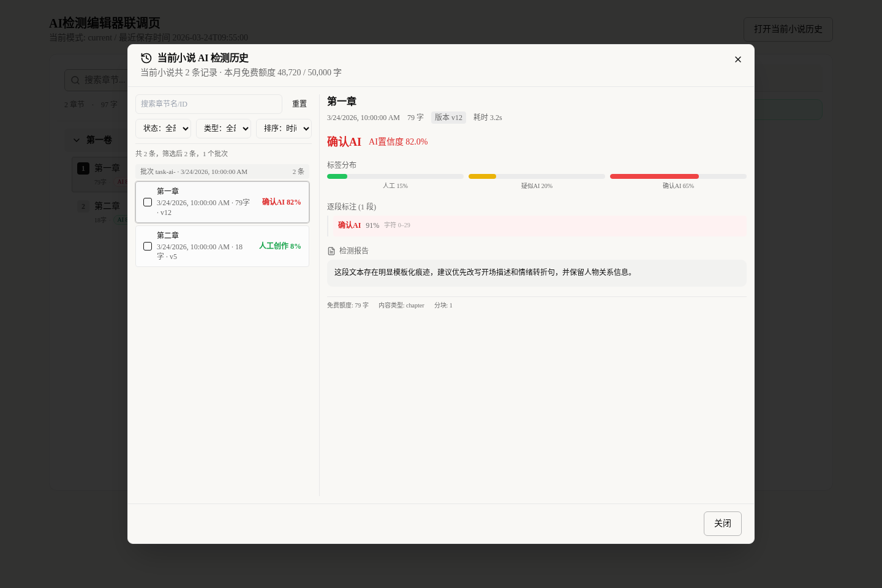Screen dimensions: 882x588
Task: Click the green 人工 15% progress bar
Action: pos(337,176)
